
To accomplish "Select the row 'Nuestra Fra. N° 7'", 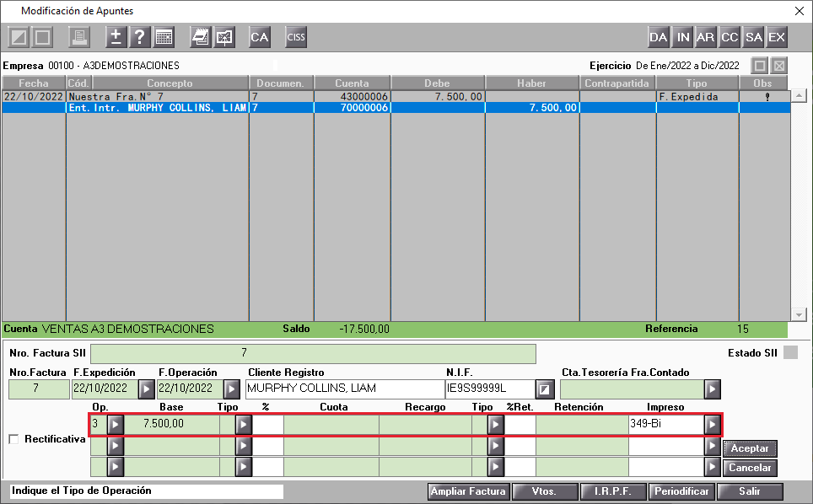I will click(x=396, y=96).
